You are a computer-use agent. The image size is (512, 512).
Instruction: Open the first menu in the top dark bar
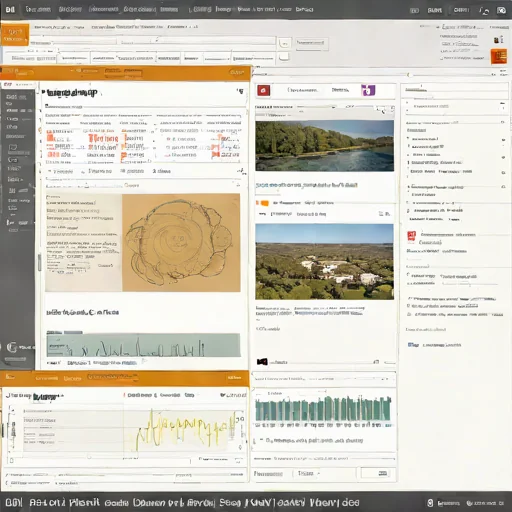click(38, 9)
